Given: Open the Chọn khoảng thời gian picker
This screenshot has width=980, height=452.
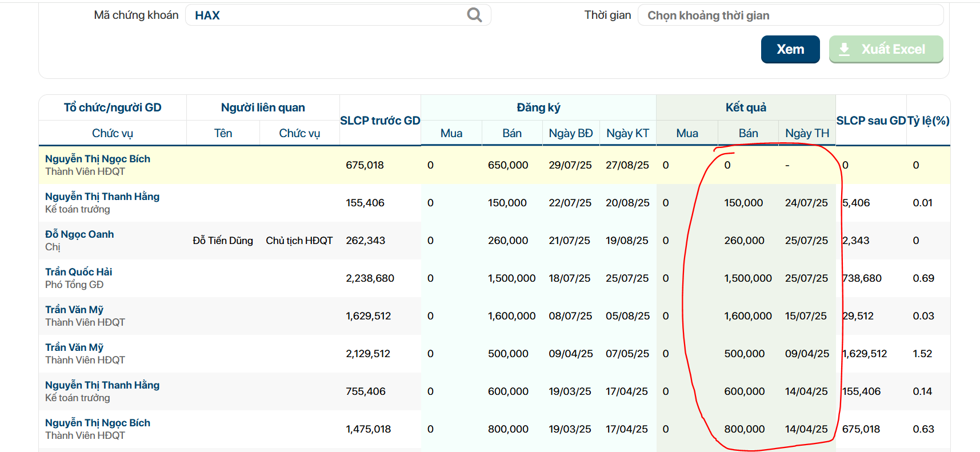Looking at the screenshot, I should (x=790, y=15).
